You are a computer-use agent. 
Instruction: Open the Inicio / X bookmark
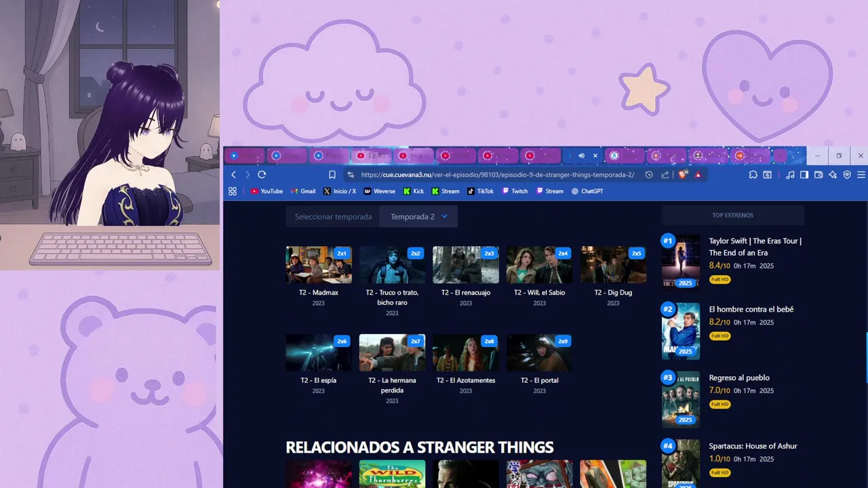coord(340,191)
